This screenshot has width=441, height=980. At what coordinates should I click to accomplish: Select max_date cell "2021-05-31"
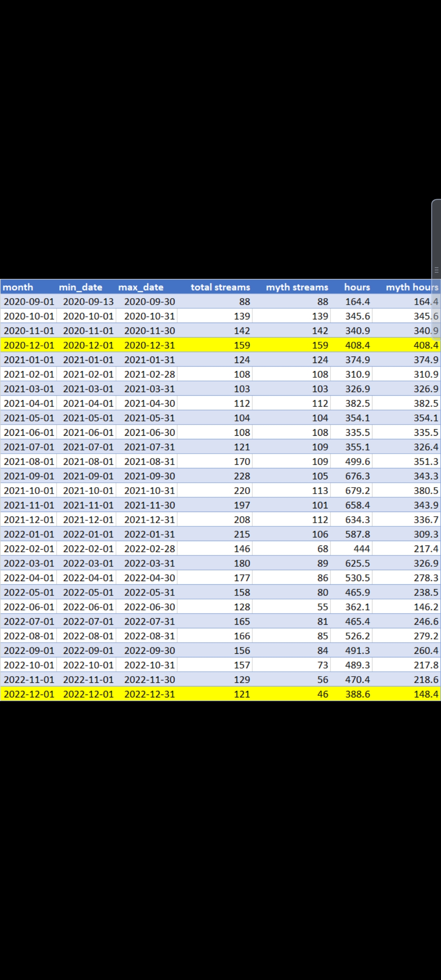tap(149, 418)
